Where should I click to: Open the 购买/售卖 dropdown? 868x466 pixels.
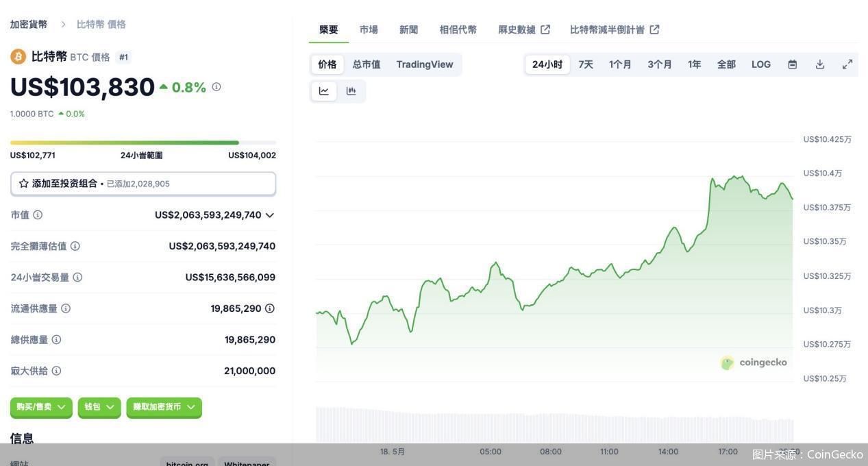(41, 407)
